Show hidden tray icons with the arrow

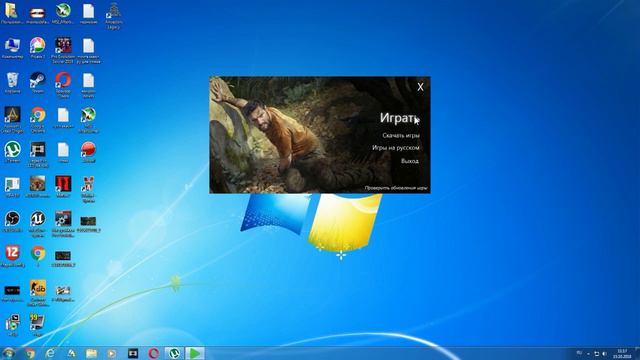(x=589, y=353)
